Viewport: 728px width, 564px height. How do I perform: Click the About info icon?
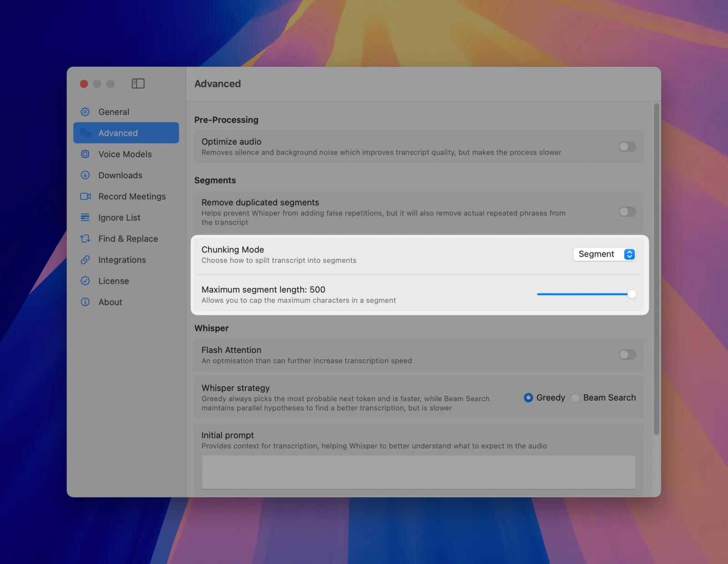click(85, 302)
